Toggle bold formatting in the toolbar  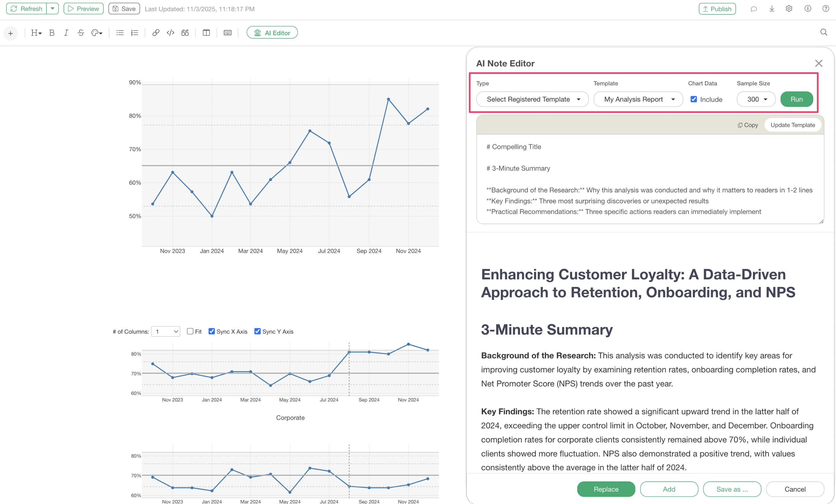pos(52,33)
